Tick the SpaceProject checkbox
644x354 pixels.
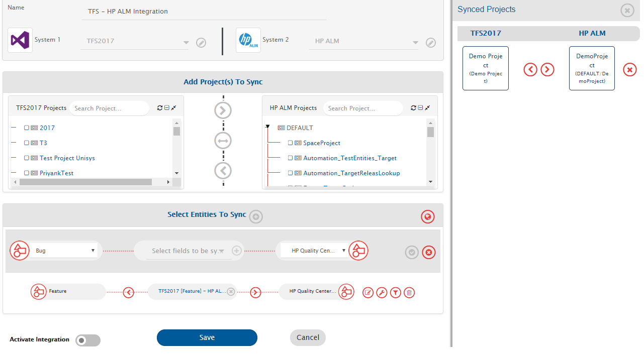291,143
